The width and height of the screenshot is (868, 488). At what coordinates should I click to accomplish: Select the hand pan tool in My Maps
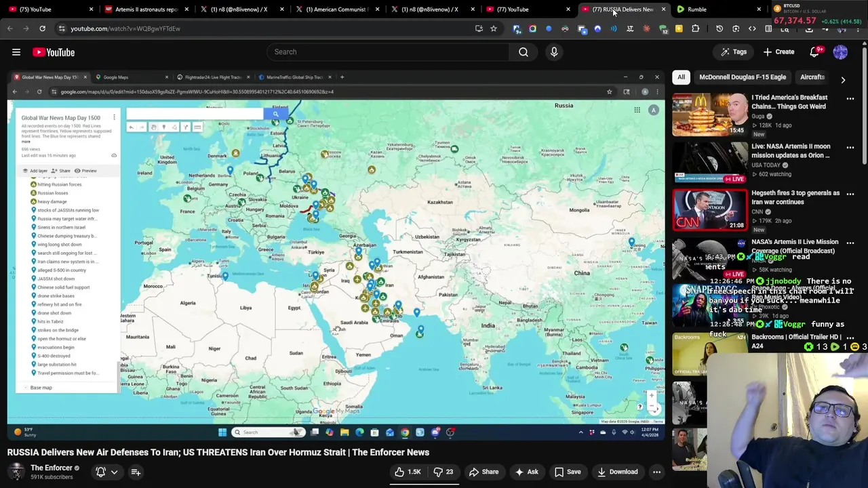pyautogui.click(x=153, y=127)
